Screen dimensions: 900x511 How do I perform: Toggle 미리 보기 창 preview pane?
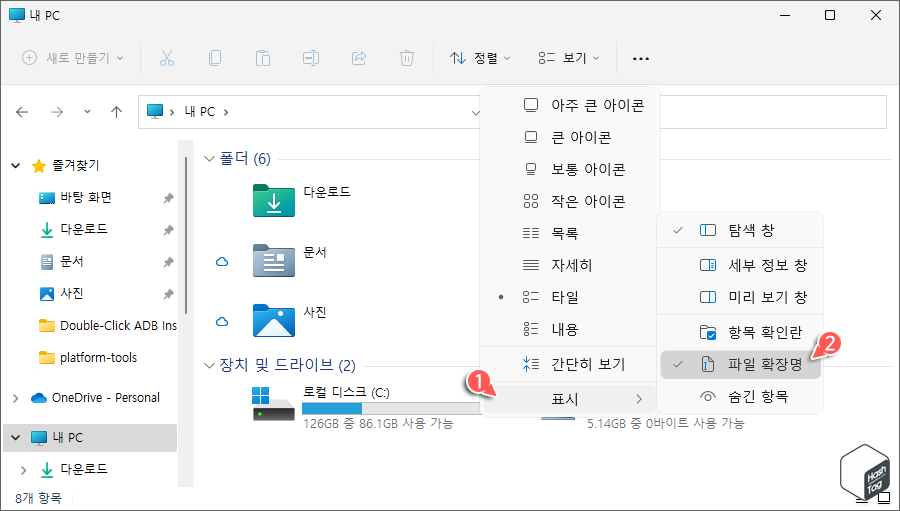pyautogui.click(x=740, y=297)
